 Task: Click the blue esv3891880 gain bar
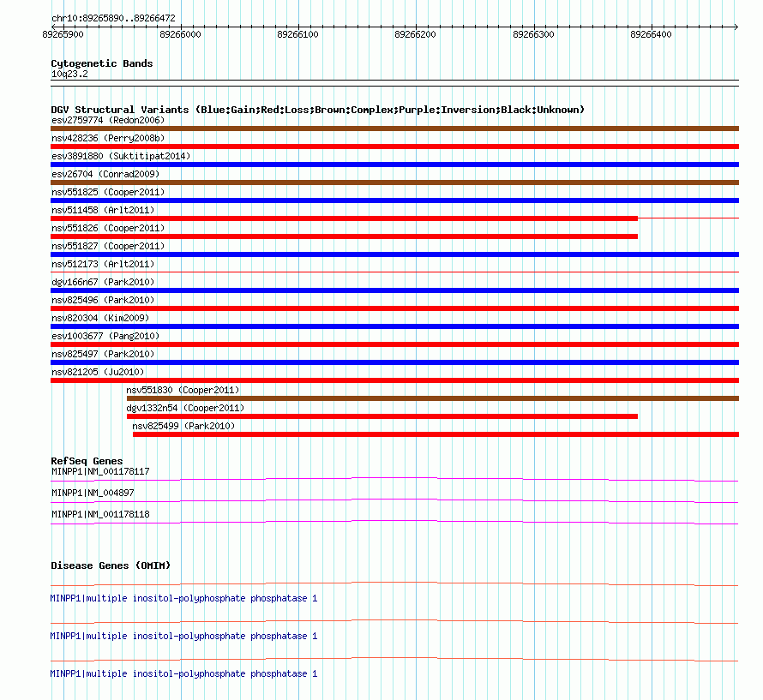[x=394, y=165]
